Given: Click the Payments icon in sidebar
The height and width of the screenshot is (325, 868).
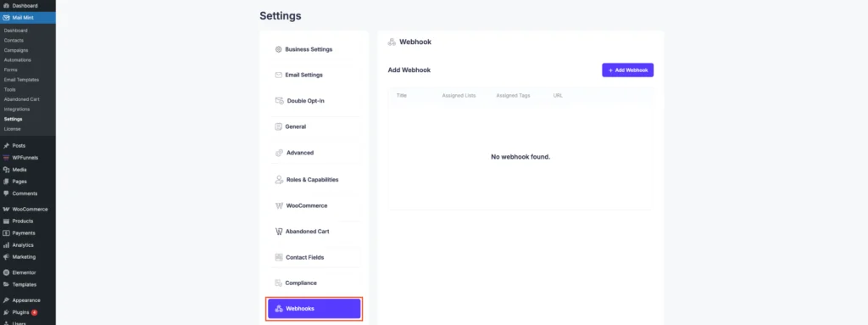Looking at the screenshot, I should click(6, 233).
